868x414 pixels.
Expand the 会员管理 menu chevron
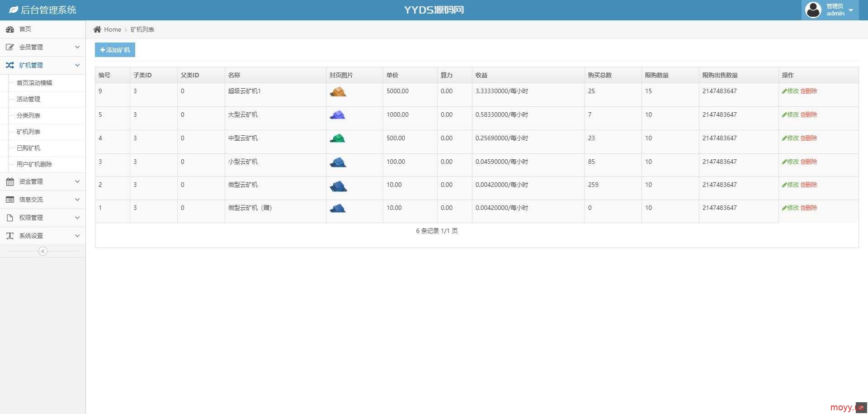(x=77, y=47)
